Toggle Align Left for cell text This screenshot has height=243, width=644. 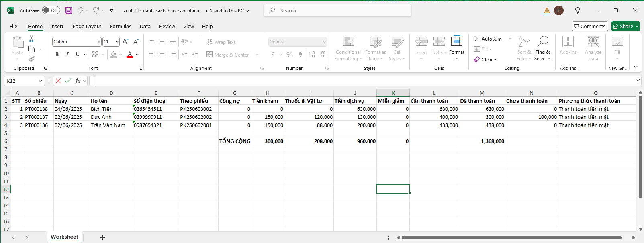[x=152, y=55]
